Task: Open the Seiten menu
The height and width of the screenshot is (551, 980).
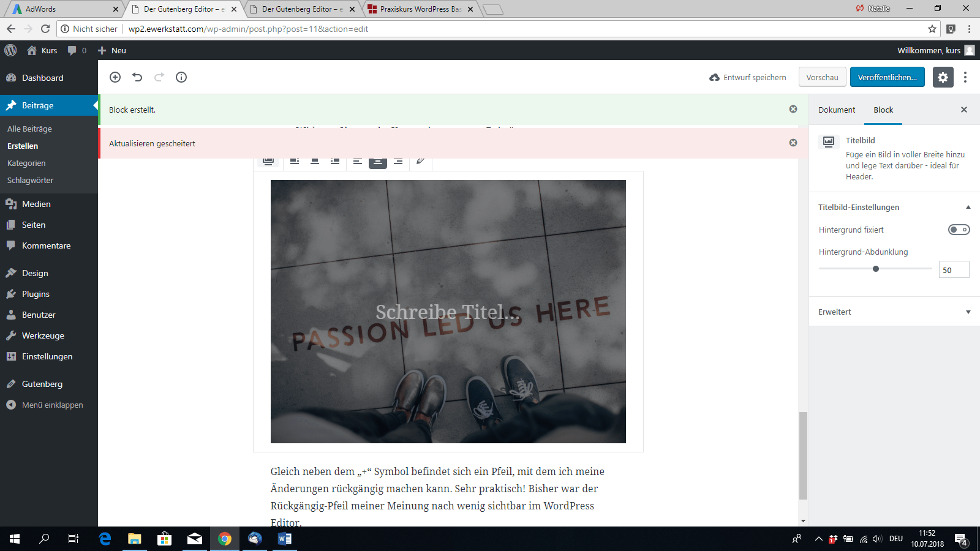Action: [49, 225]
